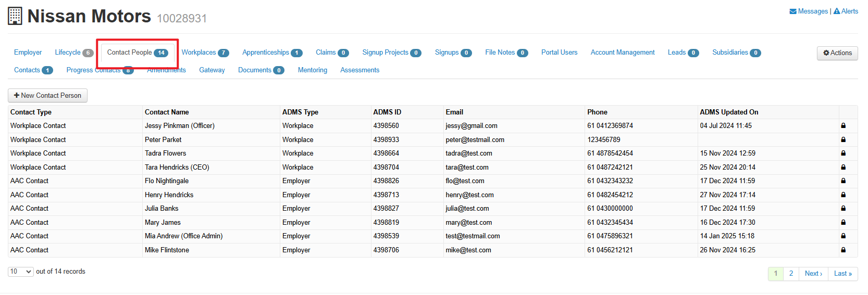Click ADMS ID 4398664

click(386, 153)
